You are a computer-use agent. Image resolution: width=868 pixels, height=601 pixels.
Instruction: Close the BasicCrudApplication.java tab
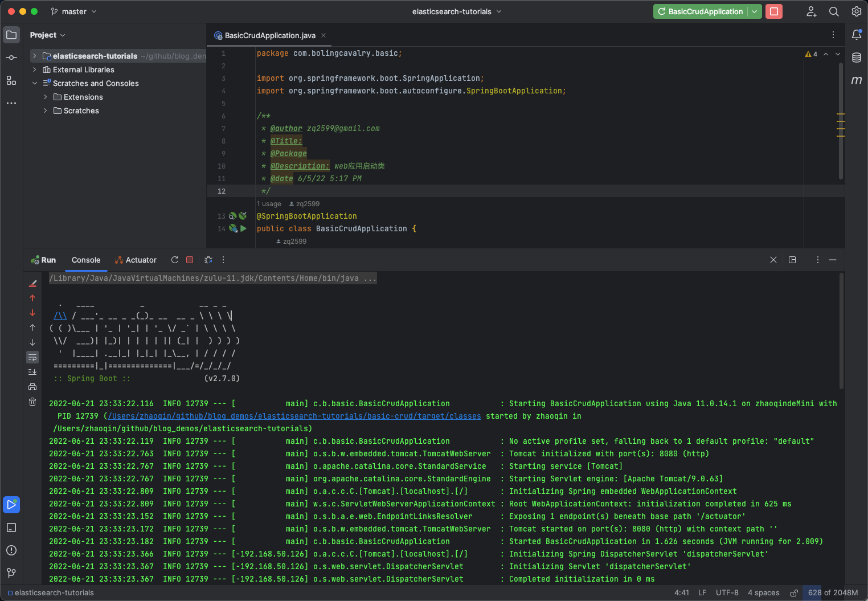324,35
